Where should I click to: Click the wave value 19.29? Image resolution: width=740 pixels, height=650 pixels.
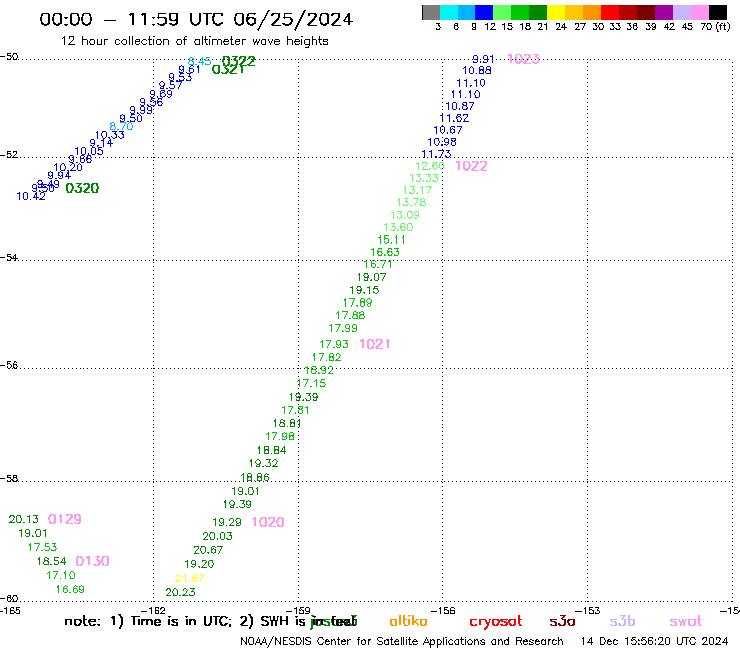227,523
